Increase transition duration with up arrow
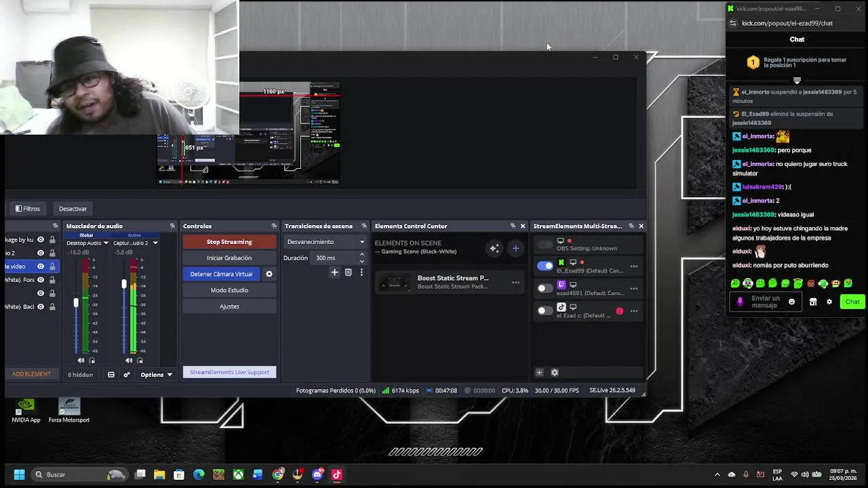This screenshot has width=868, height=488. coord(361,255)
